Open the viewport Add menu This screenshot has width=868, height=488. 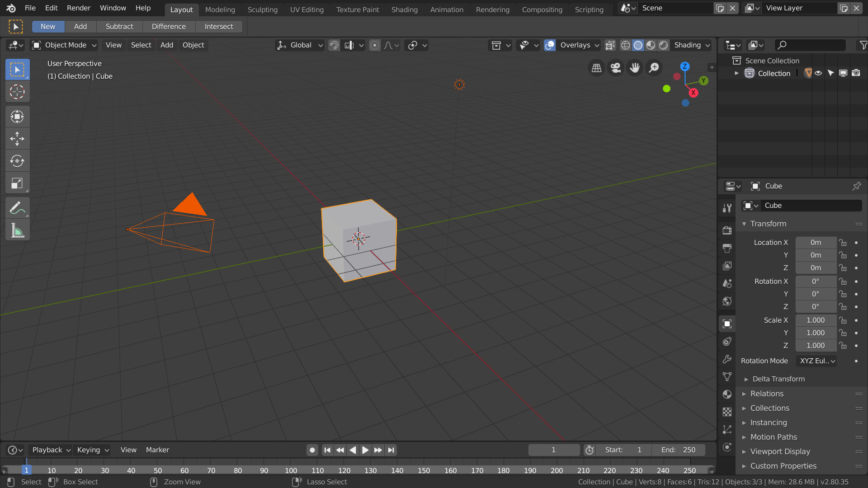(x=167, y=45)
